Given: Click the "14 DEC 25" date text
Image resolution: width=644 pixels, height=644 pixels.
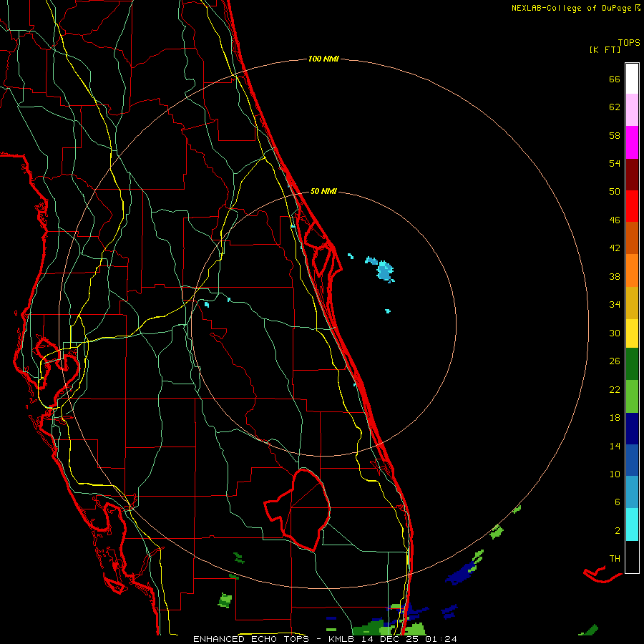Looking at the screenshot, I should coord(389,639).
